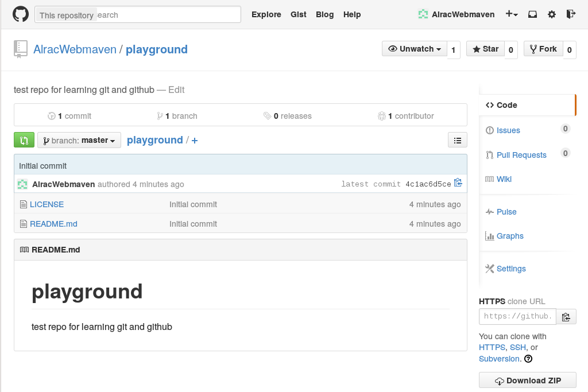Open notifications inbox icon in header
Image resolution: width=588 pixels, height=392 pixels.
click(x=532, y=14)
